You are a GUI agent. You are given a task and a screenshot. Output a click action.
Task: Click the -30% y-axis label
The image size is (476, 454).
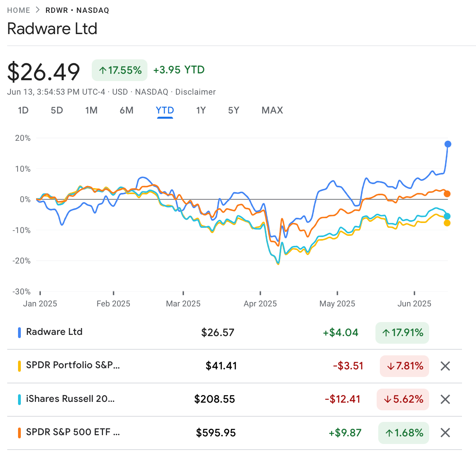(x=22, y=292)
